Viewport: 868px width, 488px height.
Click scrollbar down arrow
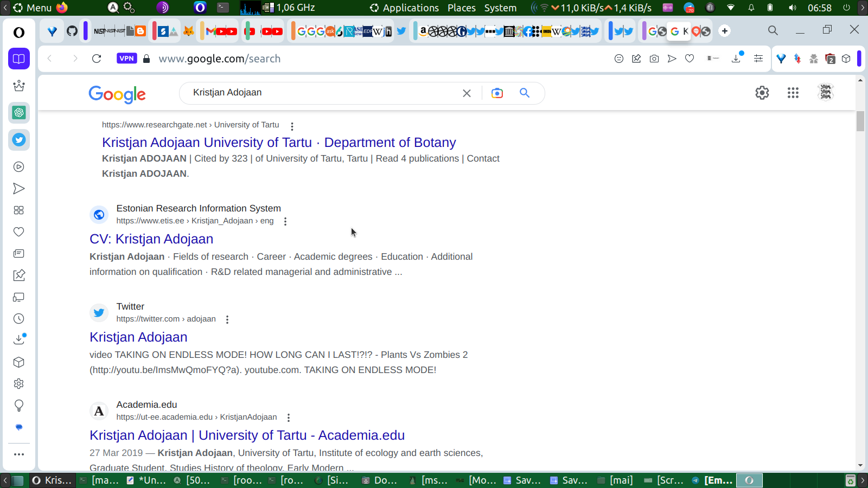click(x=860, y=465)
